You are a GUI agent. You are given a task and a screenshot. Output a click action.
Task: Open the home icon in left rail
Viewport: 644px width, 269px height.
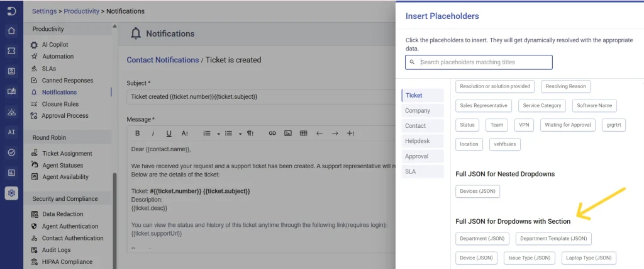11,31
